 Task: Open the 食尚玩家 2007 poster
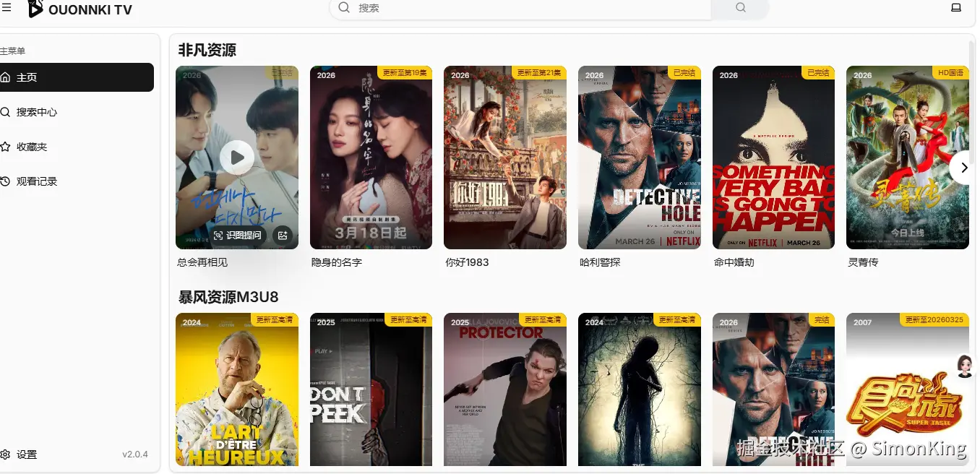tap(908, 389)
